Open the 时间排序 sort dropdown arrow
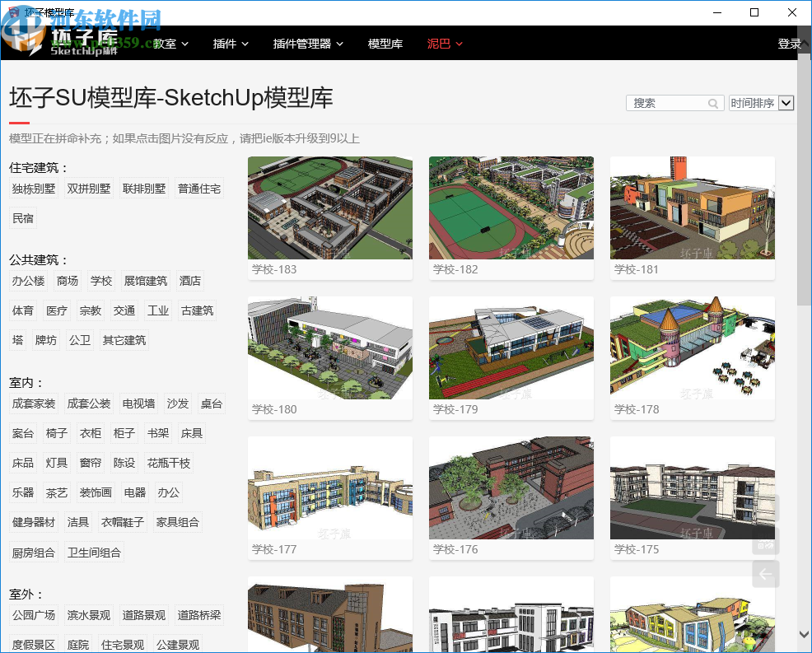812x653 pixels. click(786, 103)
